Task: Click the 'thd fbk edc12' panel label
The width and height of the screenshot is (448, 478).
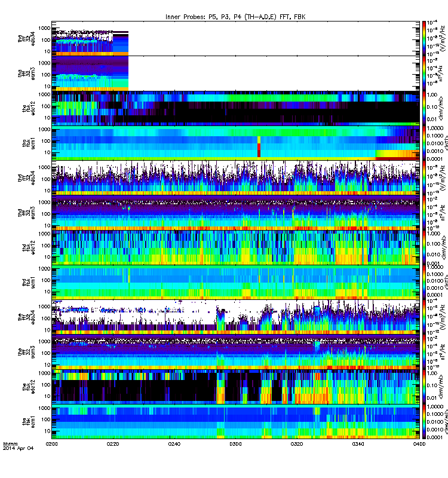Action: [x=29, y=247]
